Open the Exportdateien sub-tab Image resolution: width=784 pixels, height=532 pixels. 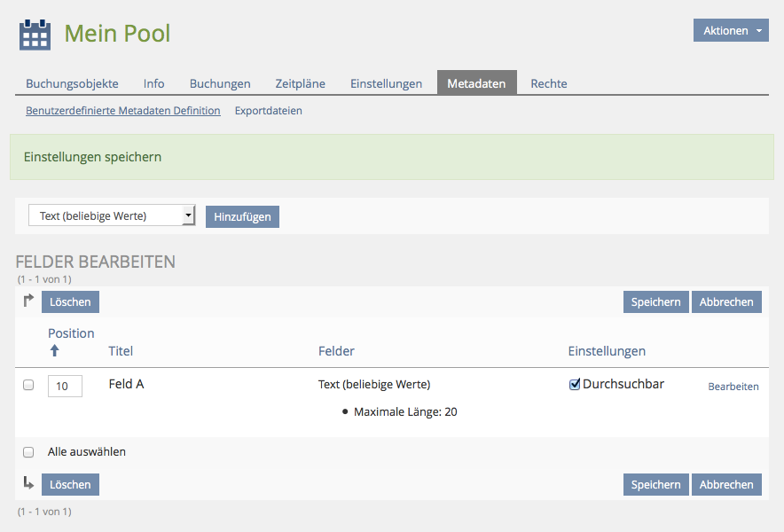click(x=268, y=111)
